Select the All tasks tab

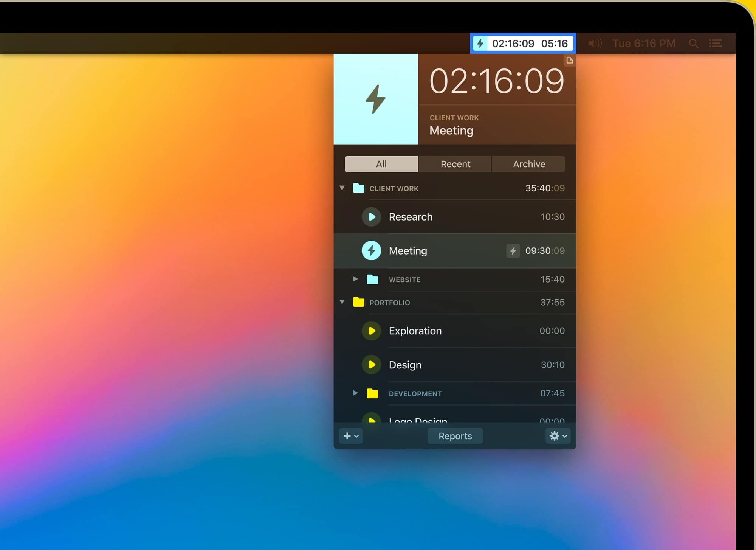[381, 163]
